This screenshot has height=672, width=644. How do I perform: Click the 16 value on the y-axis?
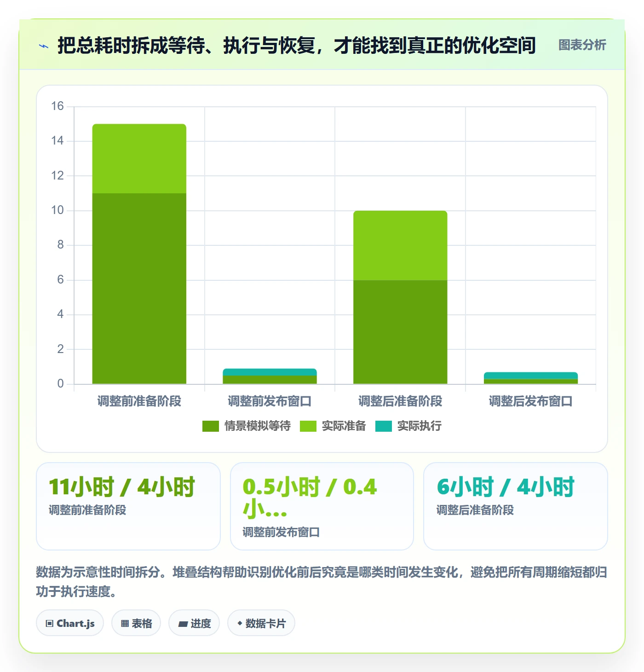coord(57,106)
